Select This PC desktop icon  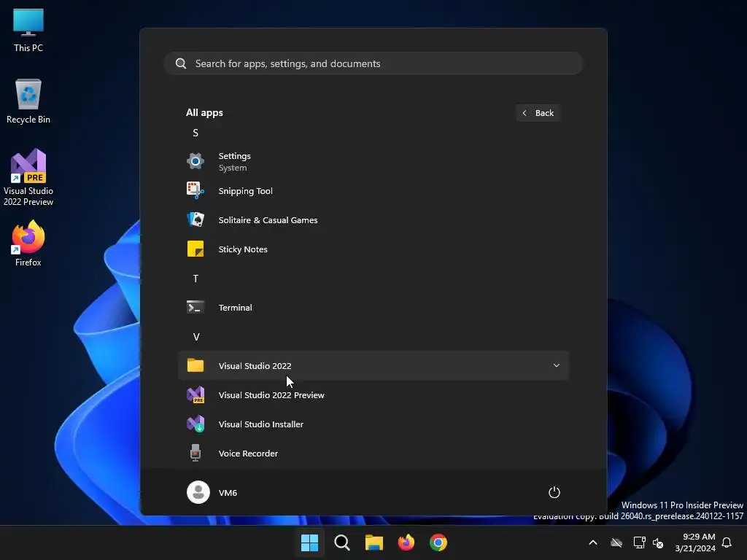point(28,31)
